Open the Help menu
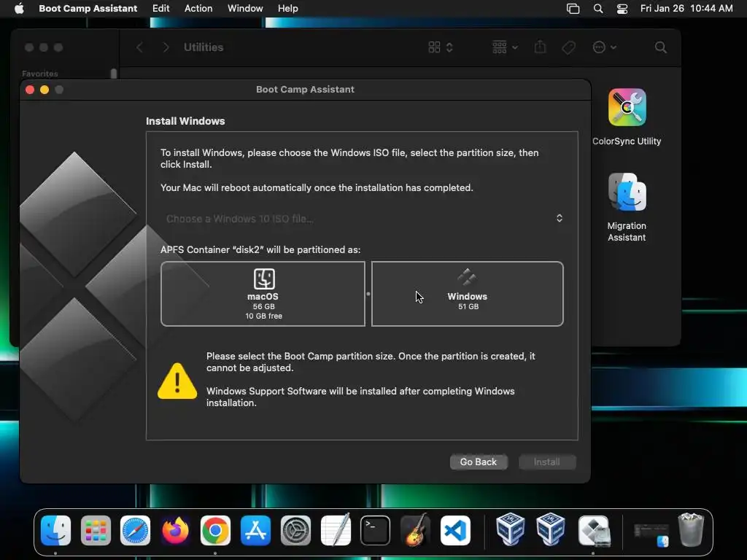This screenshot has height=560, width=747. (287, 9)
